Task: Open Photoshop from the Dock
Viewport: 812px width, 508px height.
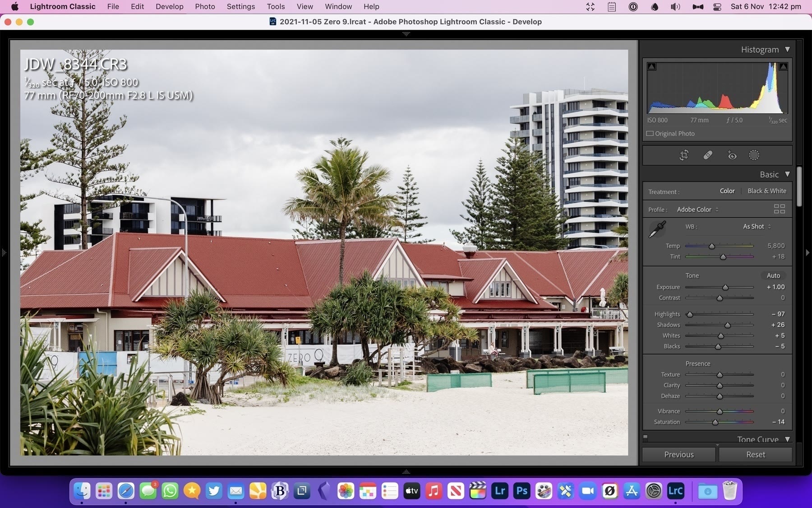Action: pos(521,491)
